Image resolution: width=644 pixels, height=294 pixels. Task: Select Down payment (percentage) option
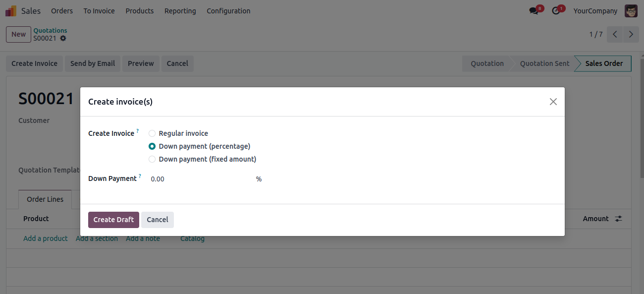tap(200, 146)
